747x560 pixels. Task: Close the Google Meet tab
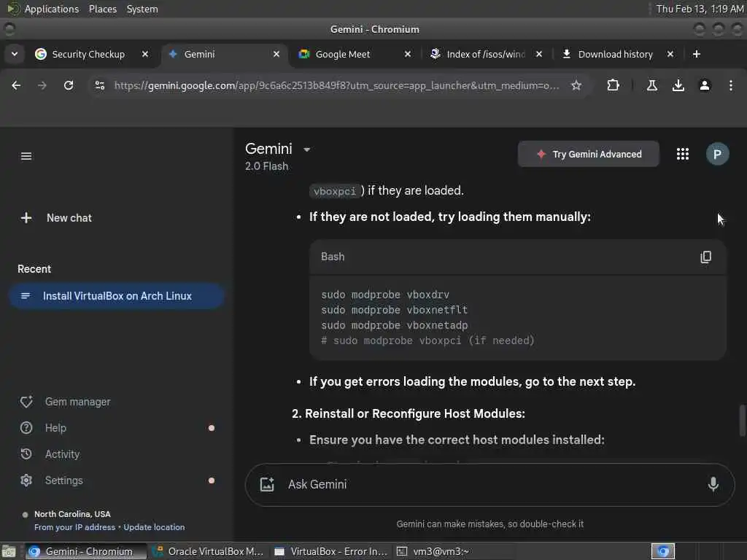(407, 54)
